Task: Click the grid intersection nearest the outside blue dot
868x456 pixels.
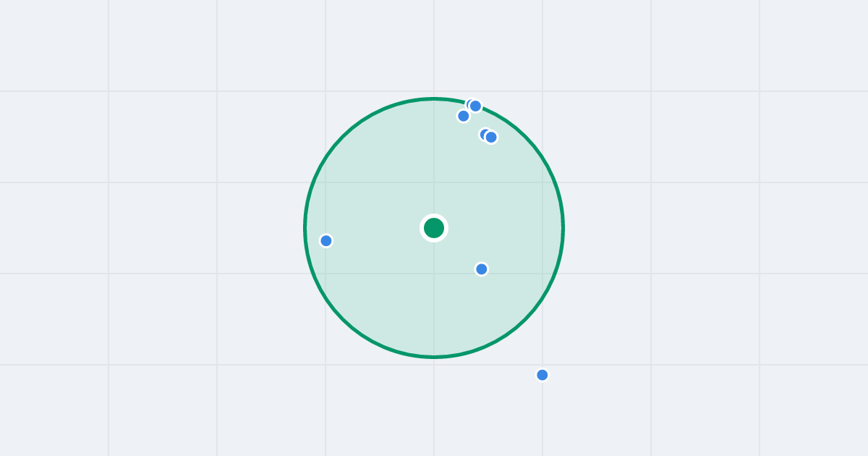Action: coord(542,365)
